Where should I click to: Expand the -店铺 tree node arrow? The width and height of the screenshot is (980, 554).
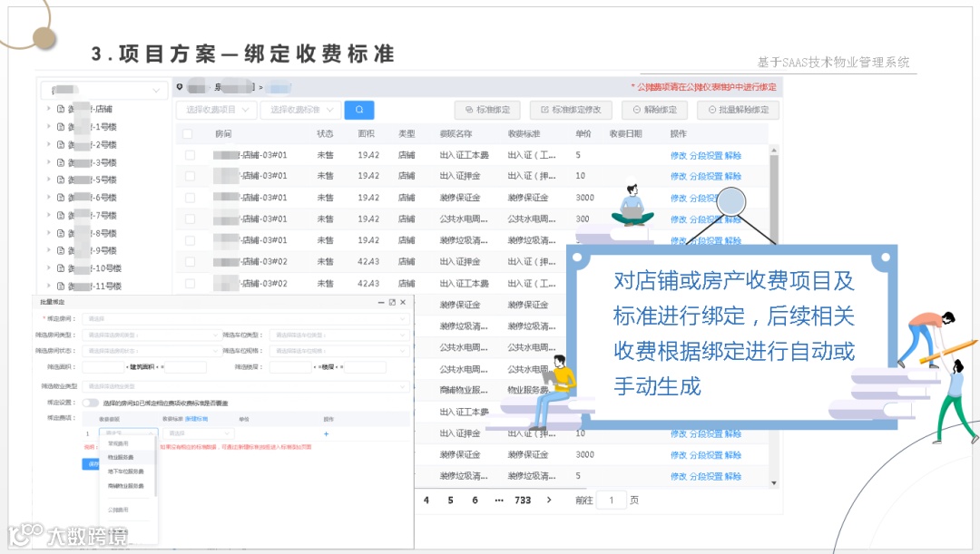pyautogui.click(x=48, y=109)
